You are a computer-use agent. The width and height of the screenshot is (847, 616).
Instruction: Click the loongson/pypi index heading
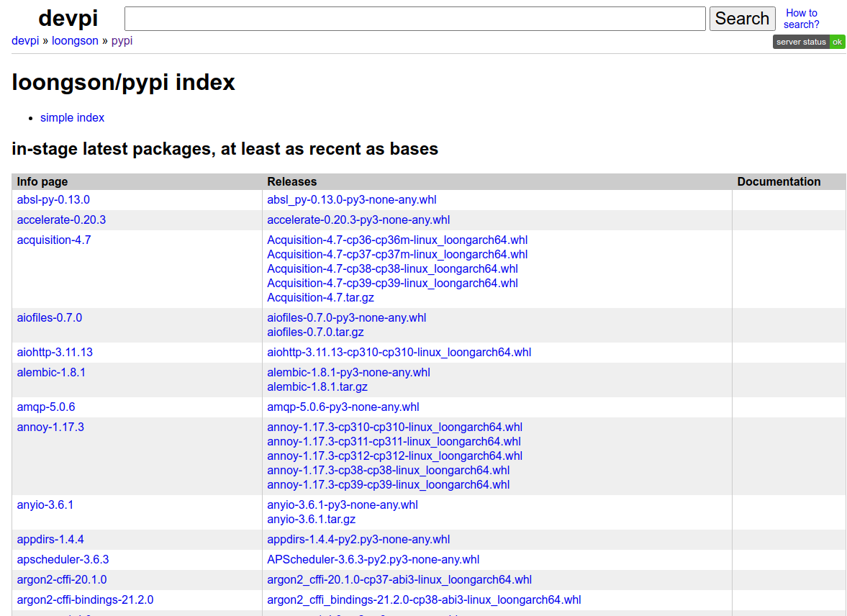pyautogui.click(x=124, y=82)
